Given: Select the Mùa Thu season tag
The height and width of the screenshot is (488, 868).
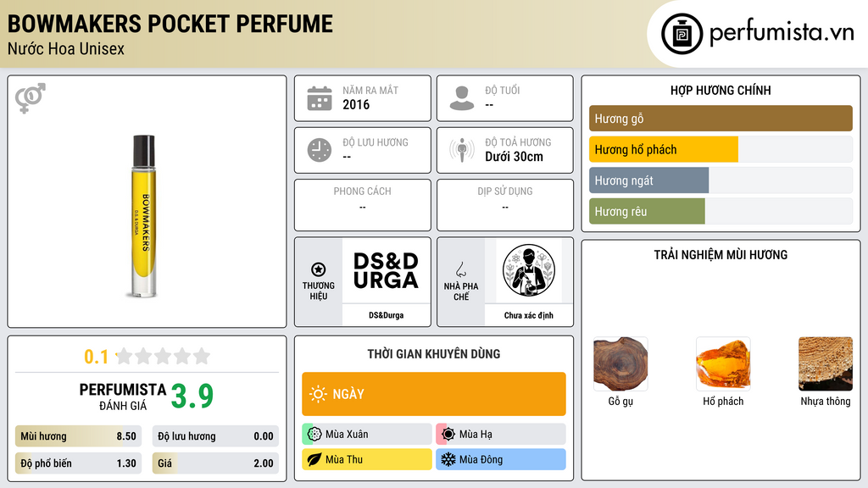Looking at the screenshot, I should click(366, 459).
